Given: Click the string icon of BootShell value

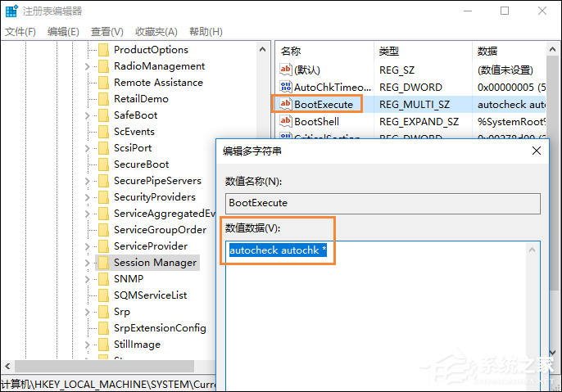Looking at the screenshot, I should [x=286, y=121].
